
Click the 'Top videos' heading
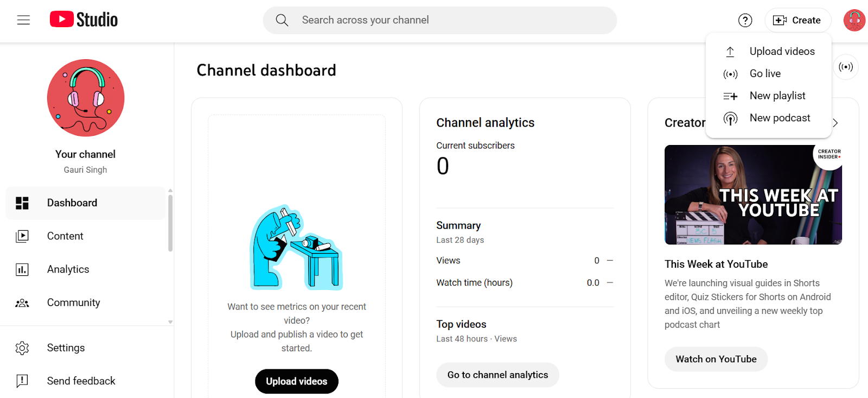point(462,324)
